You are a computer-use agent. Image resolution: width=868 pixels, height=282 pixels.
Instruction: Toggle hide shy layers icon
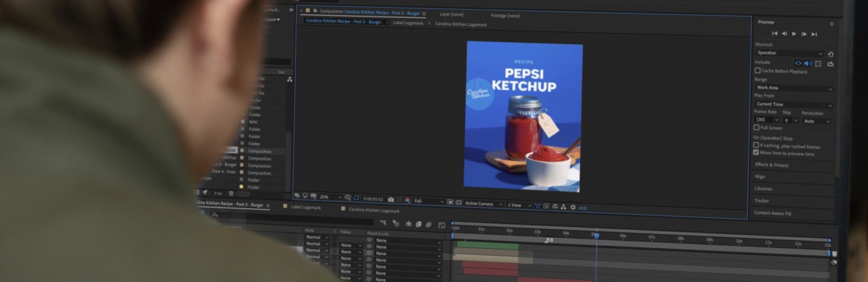click(408, 224)
